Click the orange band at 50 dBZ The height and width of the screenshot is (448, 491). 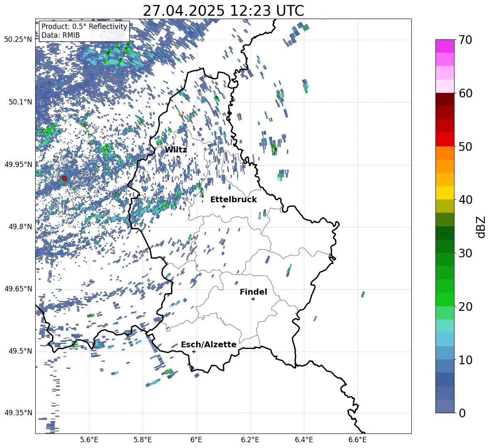click(x=445, y=153)
